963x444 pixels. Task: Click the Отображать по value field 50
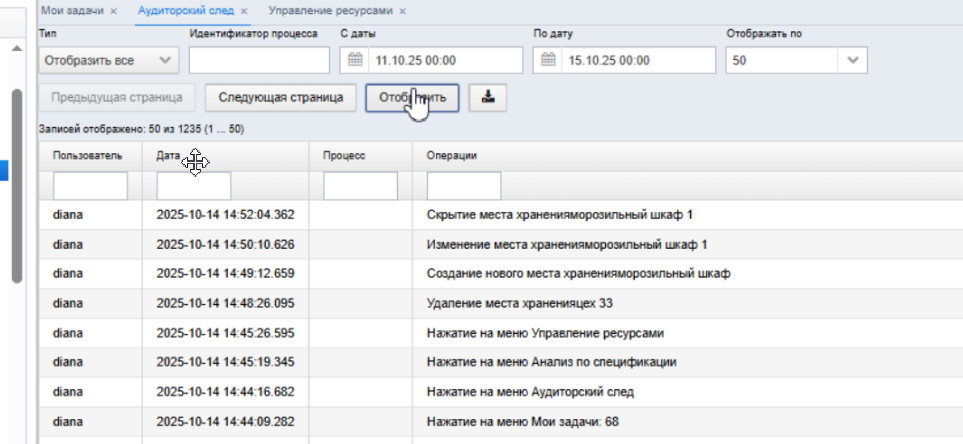tap(781, 60)
